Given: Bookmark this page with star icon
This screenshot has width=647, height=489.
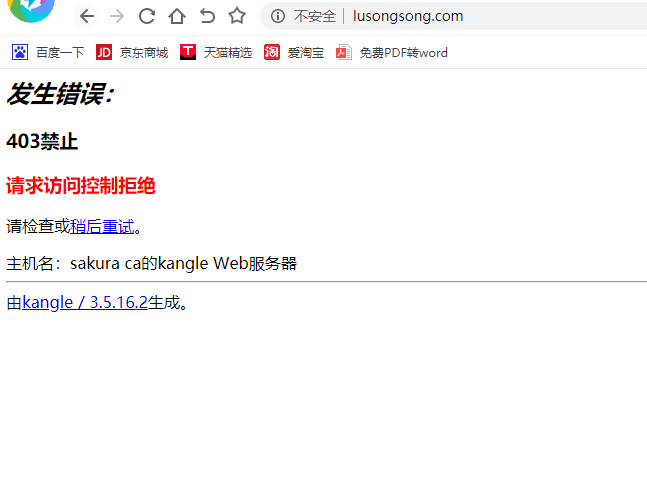Looking at the screenshot, I should [237, 16].
